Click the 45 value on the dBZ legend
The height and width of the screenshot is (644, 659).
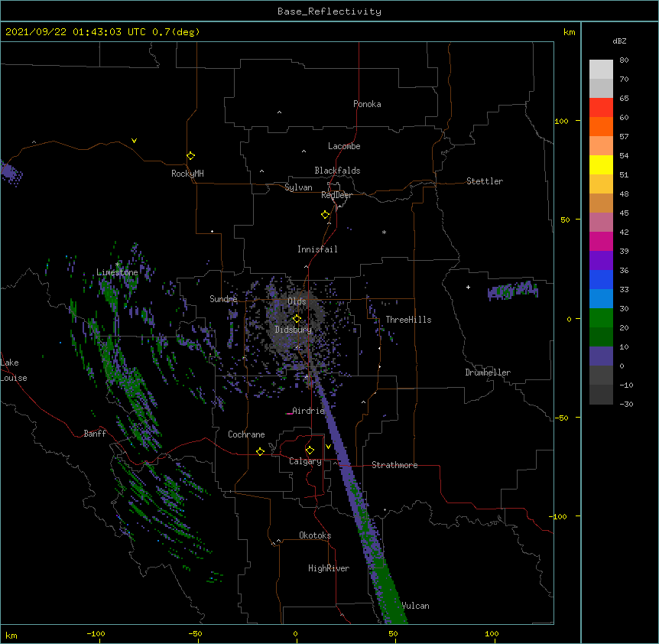(x=624, y=213)
